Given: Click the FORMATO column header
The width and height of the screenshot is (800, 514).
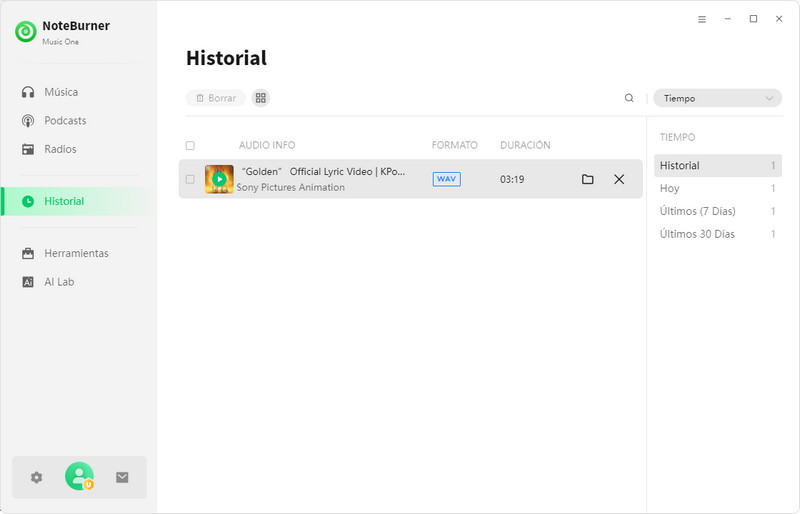Looking at the screenshot, I should click(455, 145).
